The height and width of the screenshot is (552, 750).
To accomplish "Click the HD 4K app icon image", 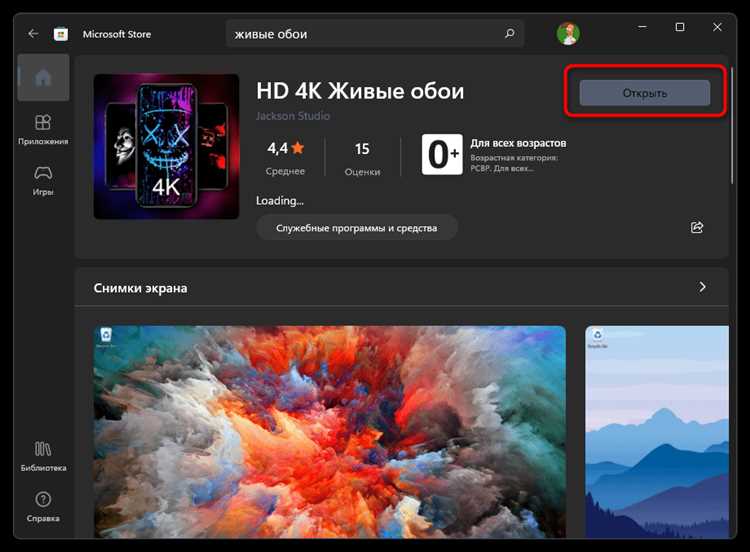I will point(166,146).
